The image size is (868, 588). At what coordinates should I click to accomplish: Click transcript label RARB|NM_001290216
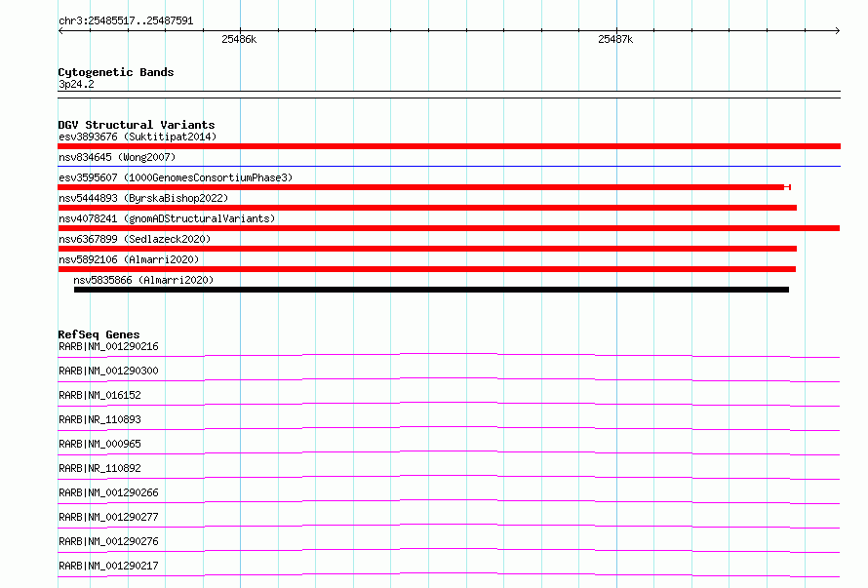(108, 346)
